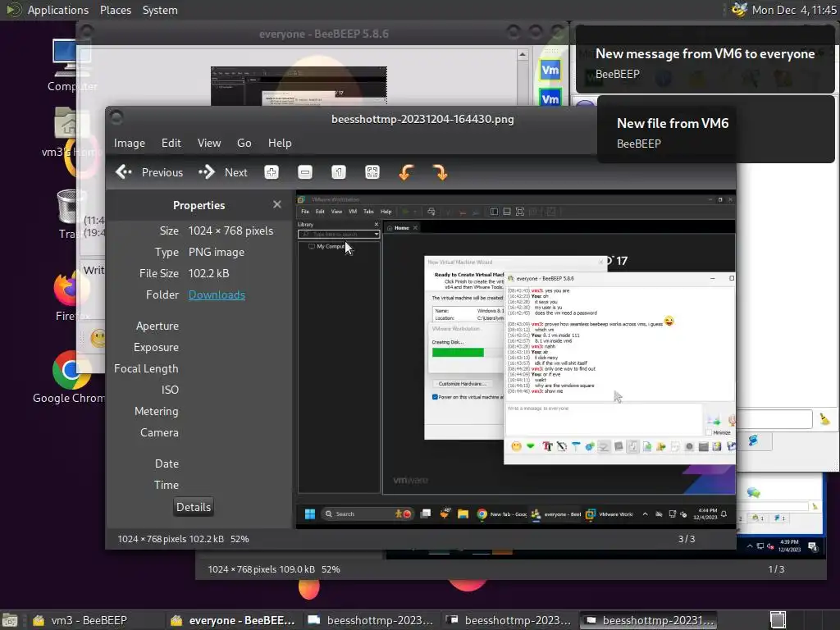Open New message from VM6 notification
The height and width of the screenshot is (630, 840).
tap(705, 60)
